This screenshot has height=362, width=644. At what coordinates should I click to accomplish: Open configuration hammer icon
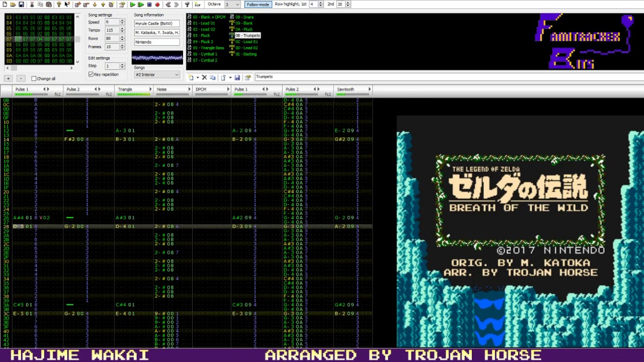click(187, 5)
